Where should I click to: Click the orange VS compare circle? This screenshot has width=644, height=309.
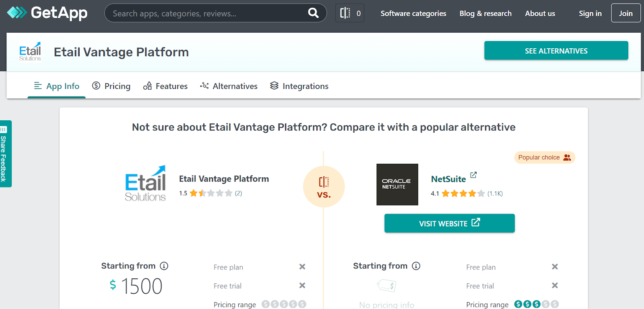324,187
